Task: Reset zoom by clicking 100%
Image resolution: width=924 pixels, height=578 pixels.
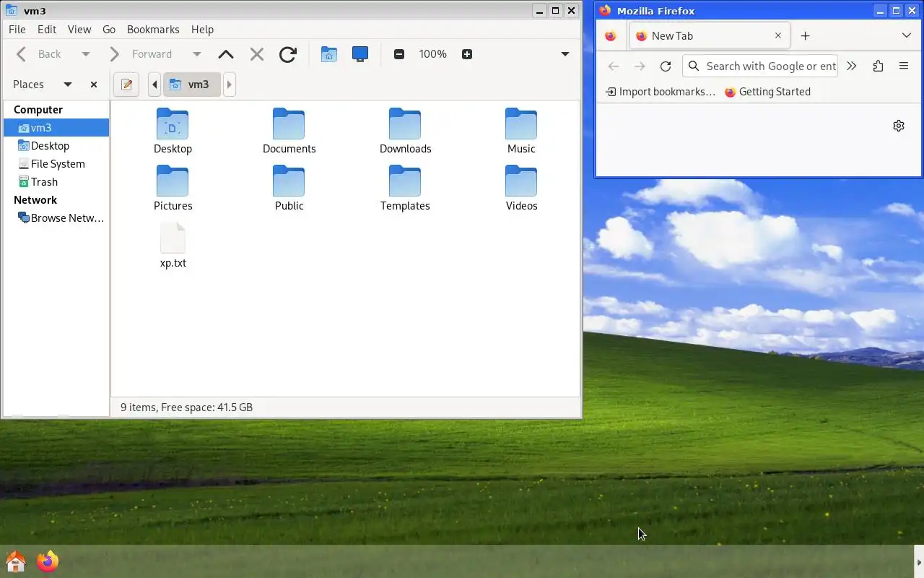Action: click(432, 54)
